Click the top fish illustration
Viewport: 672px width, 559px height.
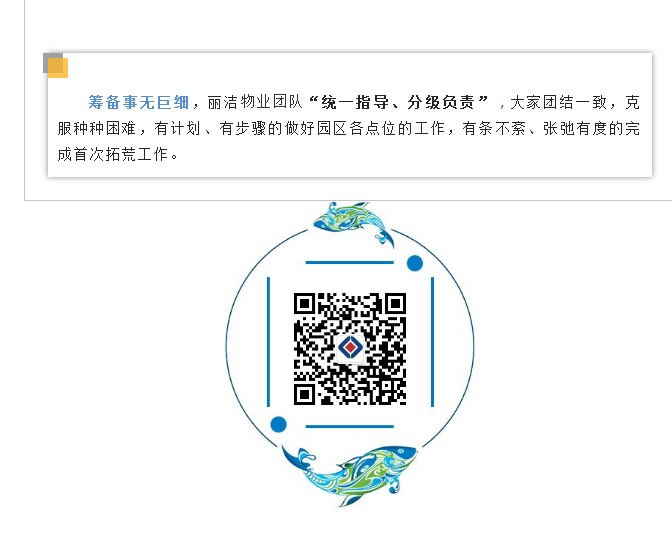click(x=354, y=223)
